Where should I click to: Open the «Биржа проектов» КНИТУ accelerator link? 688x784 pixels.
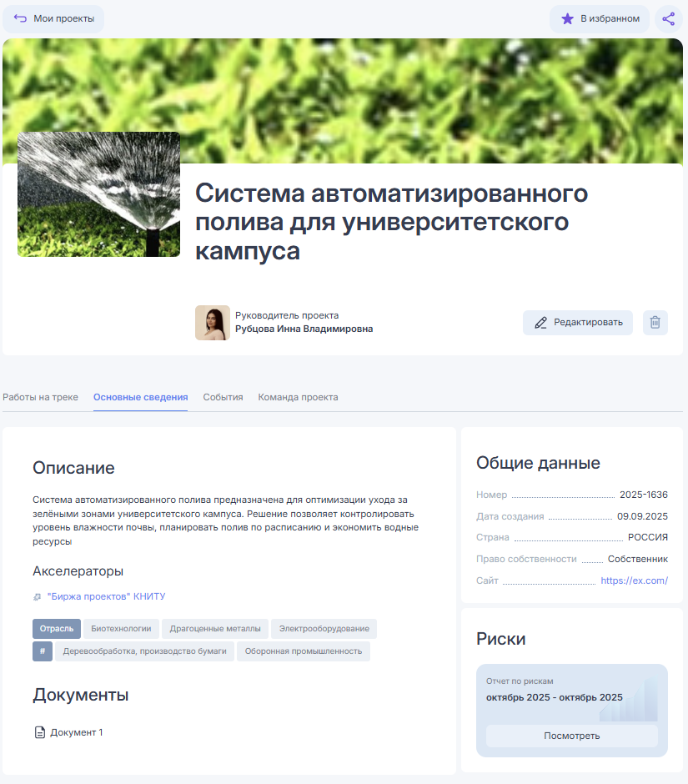[106, 596]
